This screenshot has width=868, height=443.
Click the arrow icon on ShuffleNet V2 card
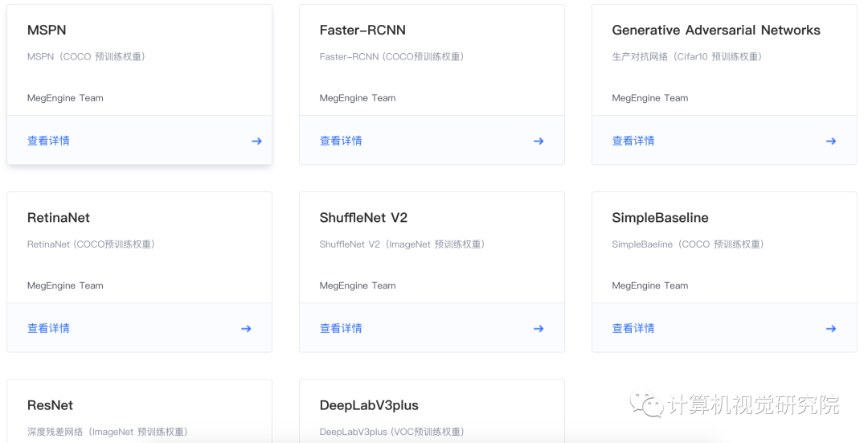(x=538, y=329)
